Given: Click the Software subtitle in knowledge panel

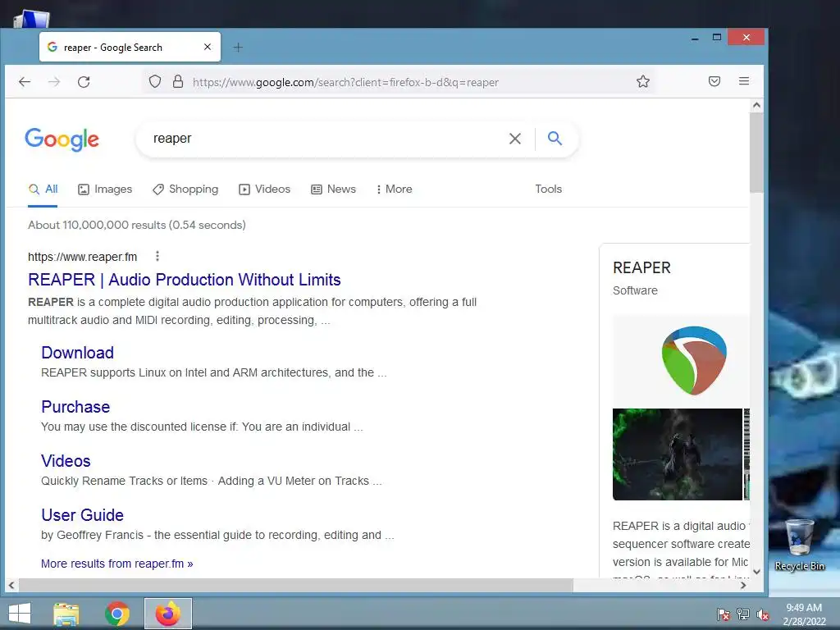Looking at the screenshot, I should [636, 290].
